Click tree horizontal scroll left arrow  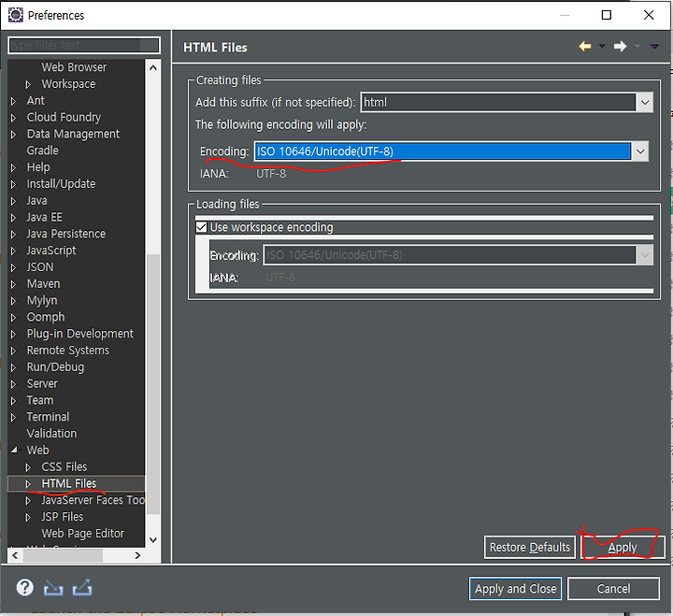click(x=15, y=555)
